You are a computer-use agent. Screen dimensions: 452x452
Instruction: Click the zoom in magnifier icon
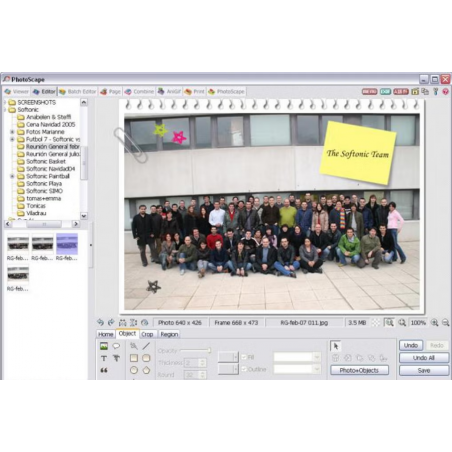(434, 322)
